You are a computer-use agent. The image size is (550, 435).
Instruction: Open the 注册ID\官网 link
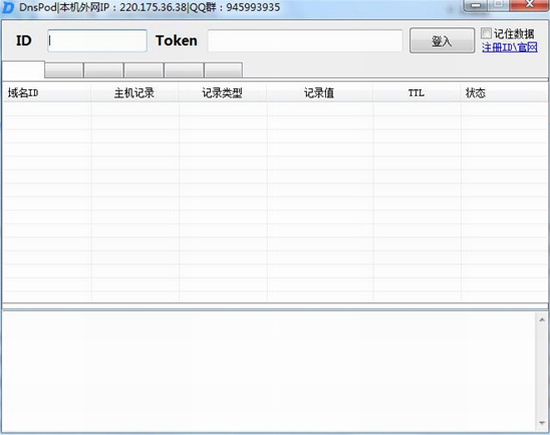point(509,47)
